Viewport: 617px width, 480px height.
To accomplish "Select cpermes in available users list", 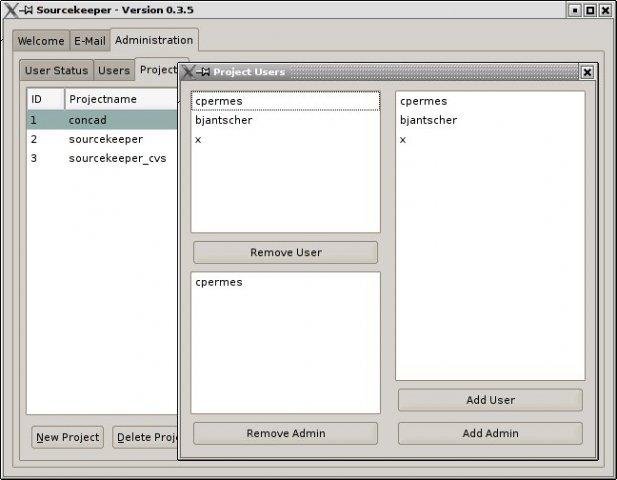I will (490, 101).
